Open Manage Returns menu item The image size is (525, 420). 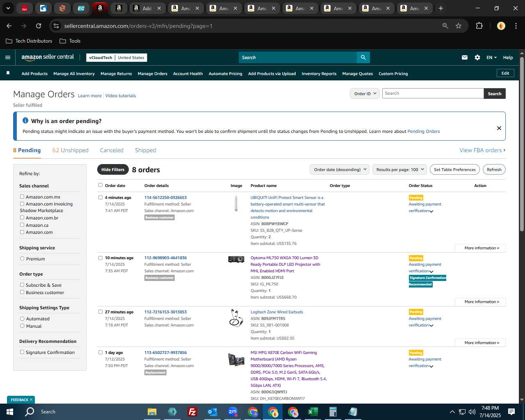click(116, 74)
